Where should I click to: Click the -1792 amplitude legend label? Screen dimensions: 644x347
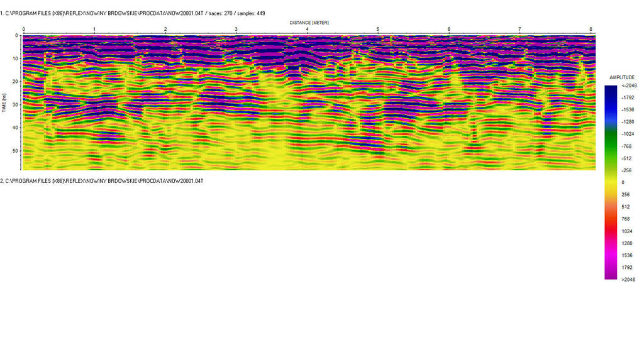coord(629,97)
